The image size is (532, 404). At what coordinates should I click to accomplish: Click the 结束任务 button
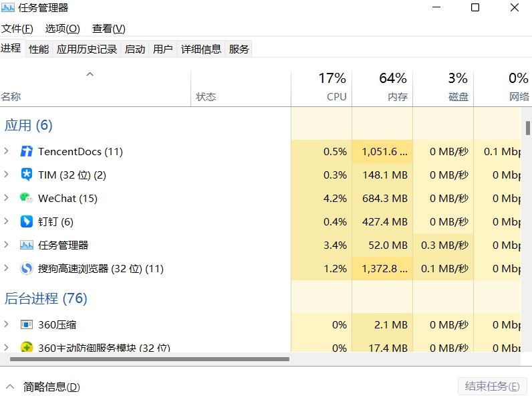click(x=492, y=387)
